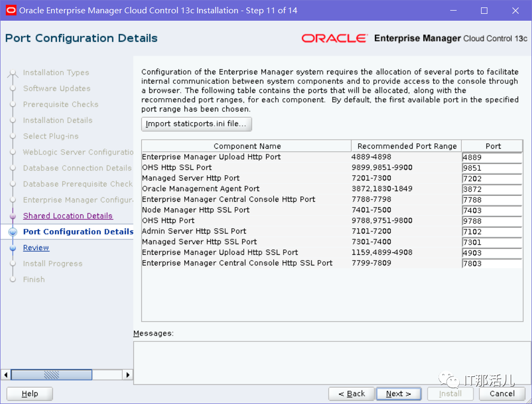Edit the Management Agent port field 3872
This screenshot has width=532, height=404.
tap(492, 190)
